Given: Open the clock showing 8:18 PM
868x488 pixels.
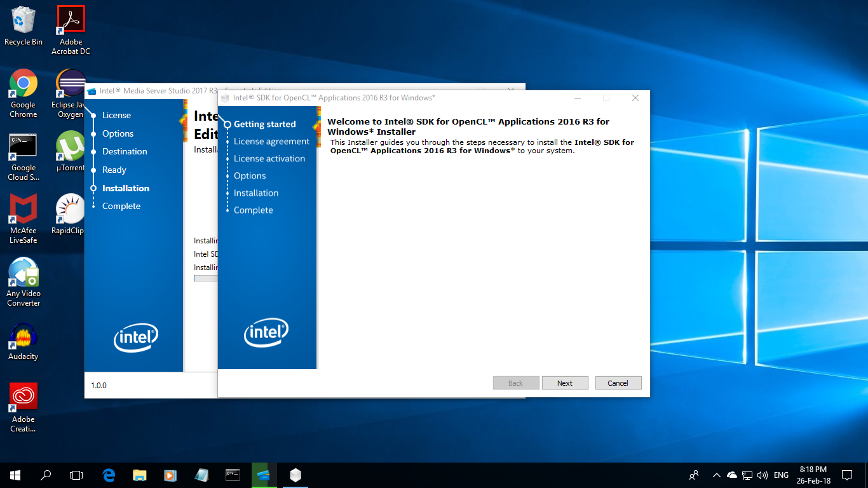Looking at the screenshot, I should [x=813, y=475].
